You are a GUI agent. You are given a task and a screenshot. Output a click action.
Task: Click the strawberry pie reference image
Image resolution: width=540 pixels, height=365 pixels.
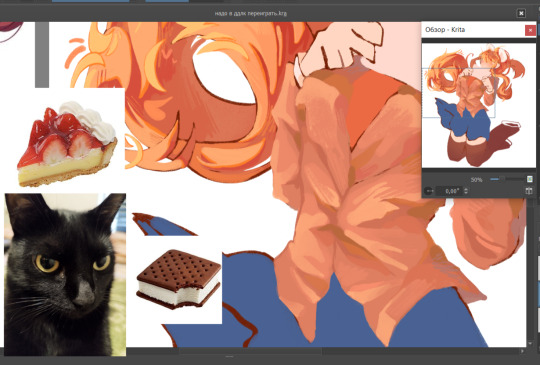67,143
